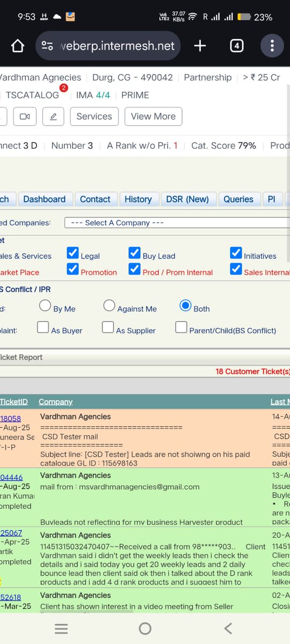Check the As Supplier checkbox
The height and width of the screenshot is (644, 290).
[x=108, y=327]
